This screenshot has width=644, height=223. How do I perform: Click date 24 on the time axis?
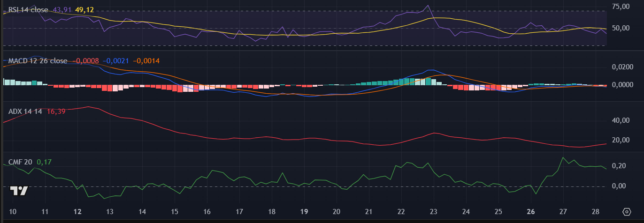click(466, 211)
